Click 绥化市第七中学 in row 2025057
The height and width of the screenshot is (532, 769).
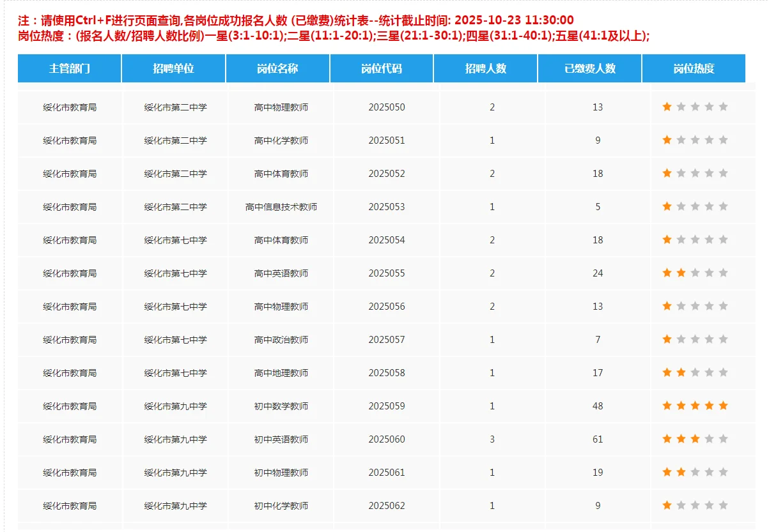click(176, 340)
